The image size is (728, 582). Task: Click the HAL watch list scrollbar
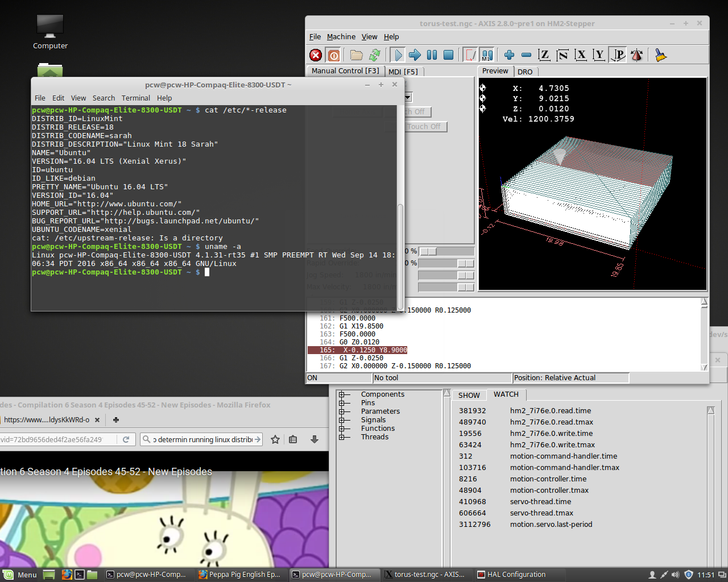tap(710, 486)
